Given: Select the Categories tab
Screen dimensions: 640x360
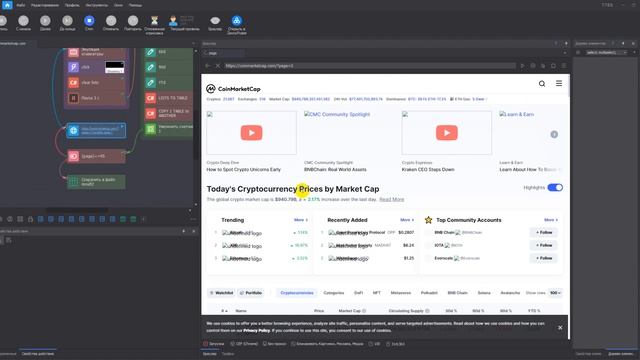Looking at the screenshot, I should [333, 293].
